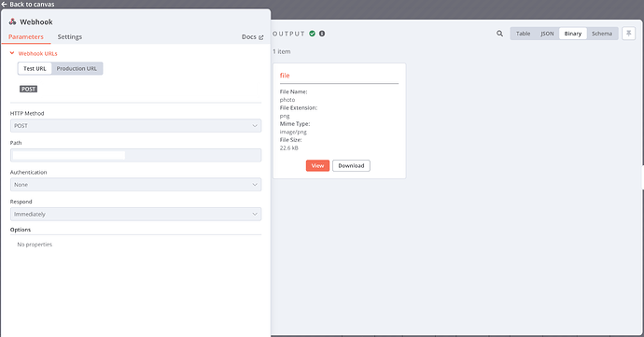644x337 pixels.
Task: Switch output to Schema view
Action: tap(602, 34)
